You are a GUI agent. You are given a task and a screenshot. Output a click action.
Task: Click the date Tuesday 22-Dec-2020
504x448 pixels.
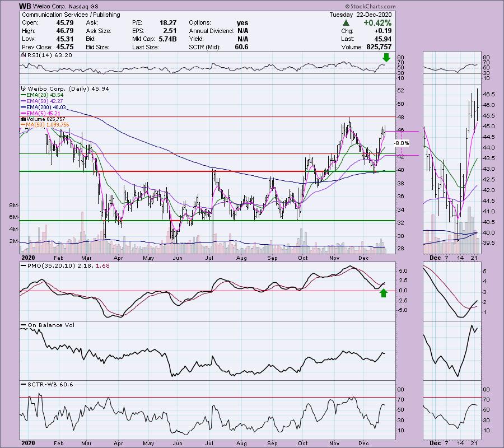click(360, 15)
